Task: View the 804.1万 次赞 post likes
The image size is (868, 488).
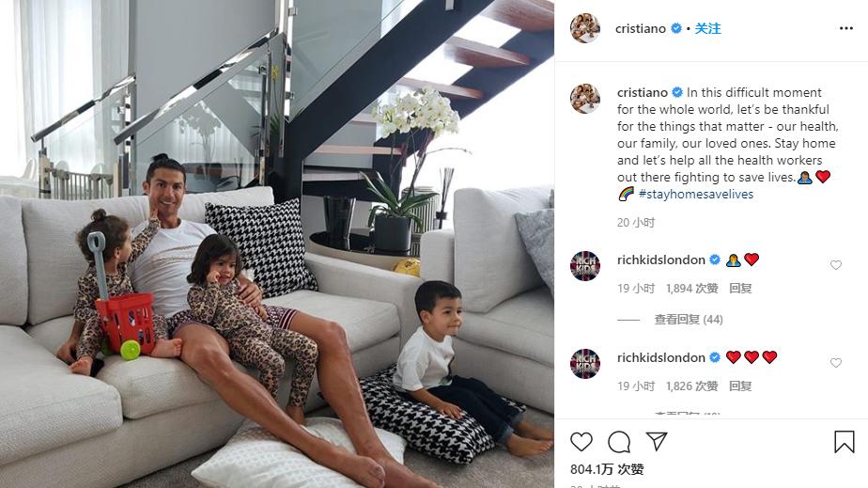Action: coord(607,469)
